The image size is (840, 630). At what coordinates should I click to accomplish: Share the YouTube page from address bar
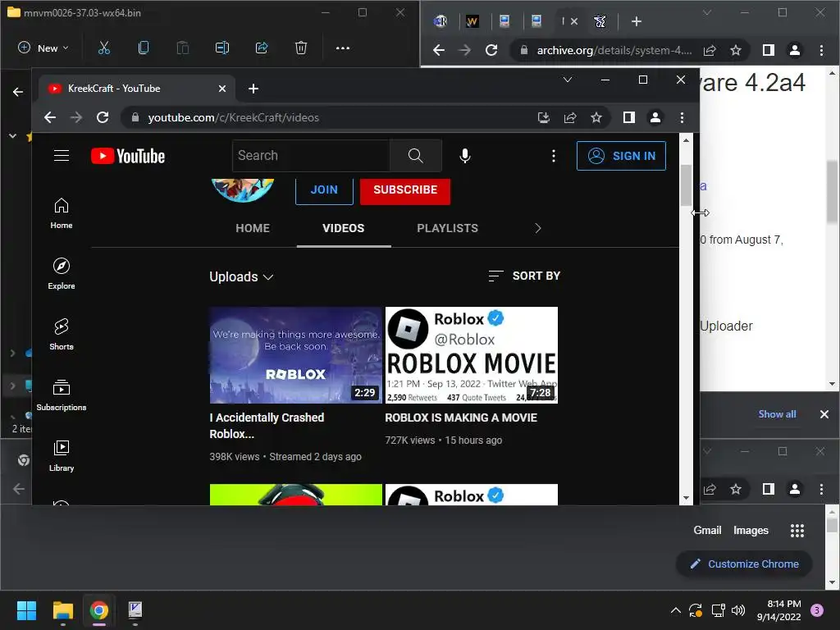coord(571,117)
